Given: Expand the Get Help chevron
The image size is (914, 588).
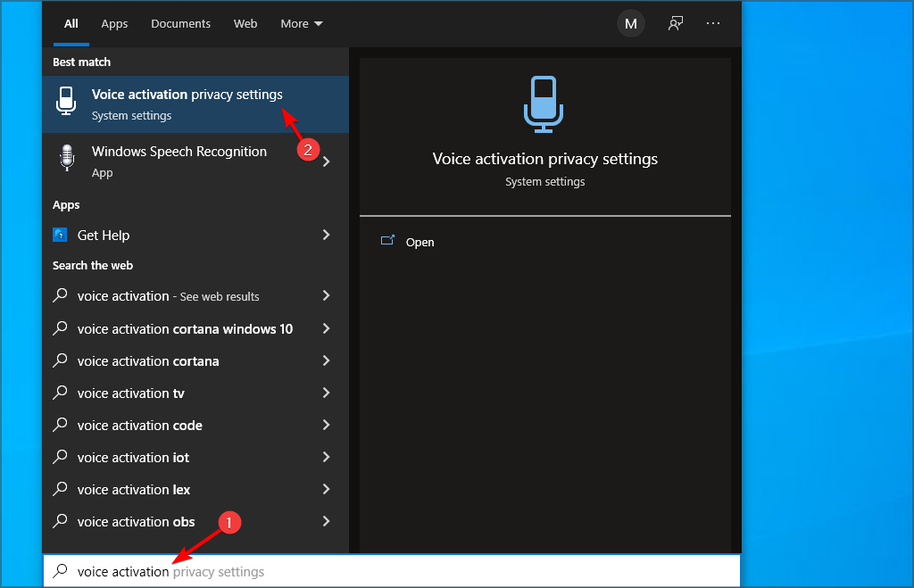Looking at the screenshot, I should point(327,235).
